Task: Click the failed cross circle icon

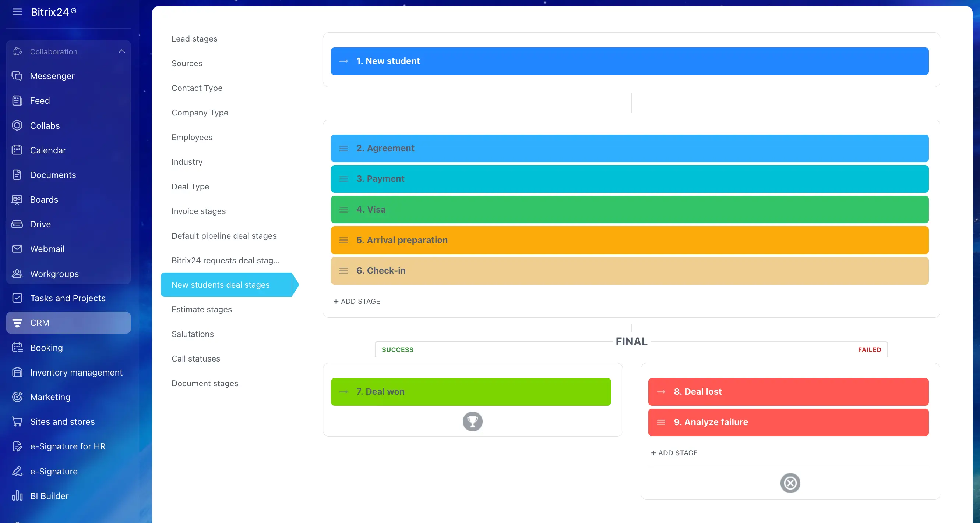Action: [x=790, y=483]
